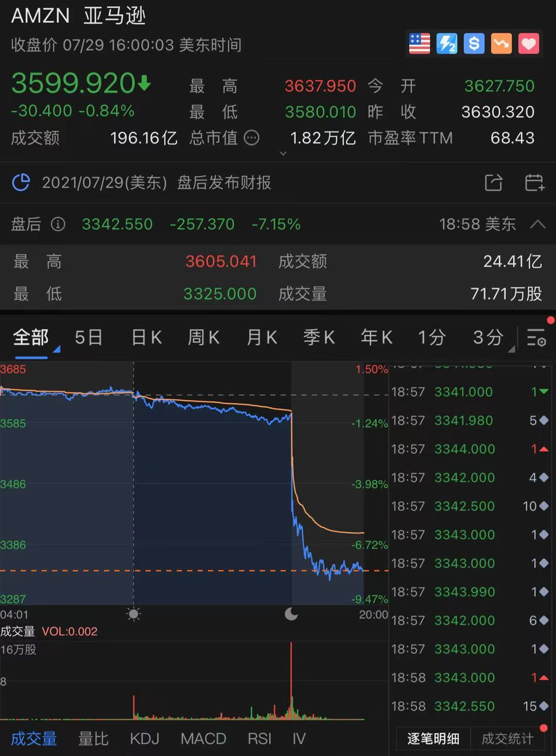Tap the after-hours price 3342.550
Screen dimensions: 556x756
[x=117, y=224]
